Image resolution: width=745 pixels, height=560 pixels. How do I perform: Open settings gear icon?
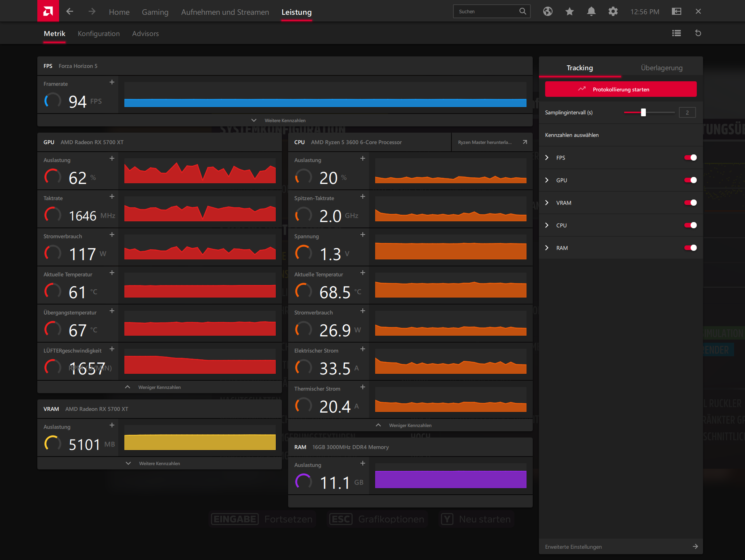point(613,11)
